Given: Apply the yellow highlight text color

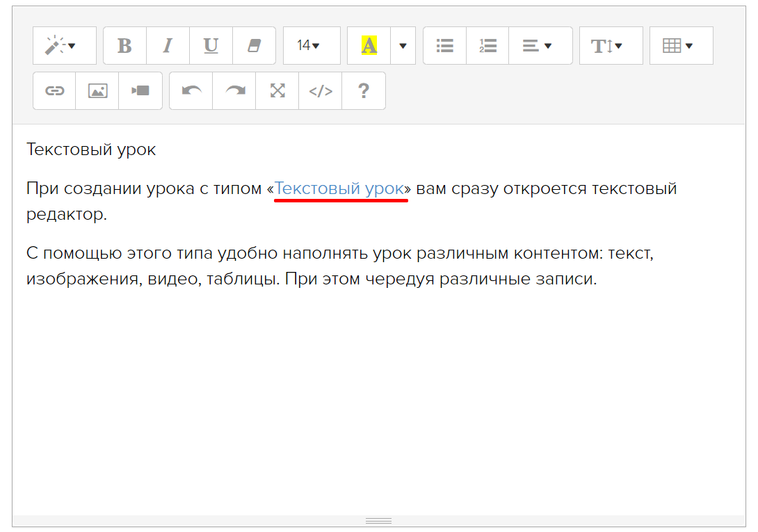Looking at the screenshot, I should click(x=369, y=46).
